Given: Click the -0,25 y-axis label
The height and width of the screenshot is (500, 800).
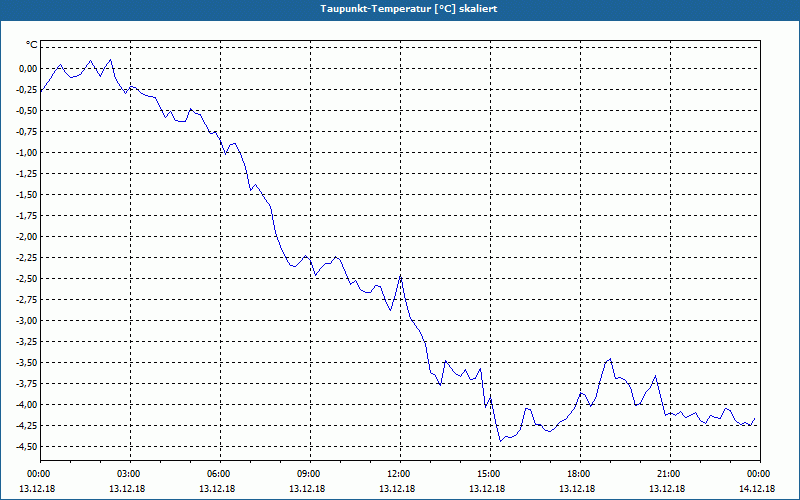Looking at the screenshot, I should (x=27, y=90).
